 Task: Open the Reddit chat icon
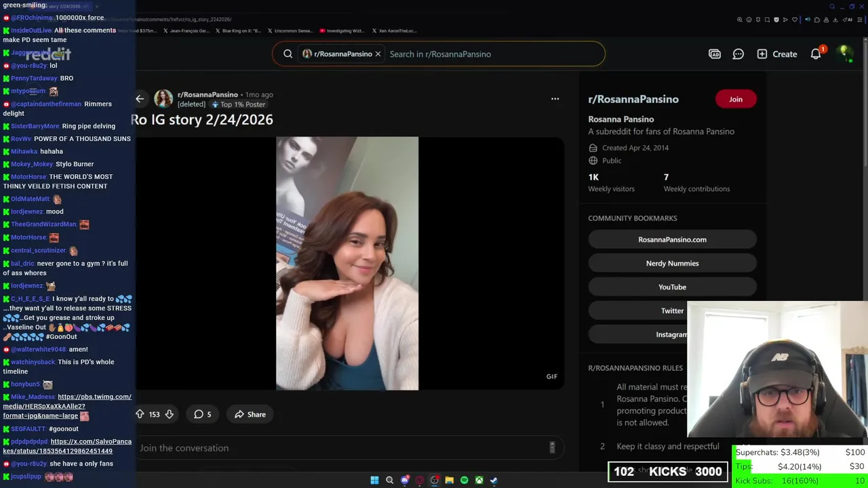[x=738, y=54]
